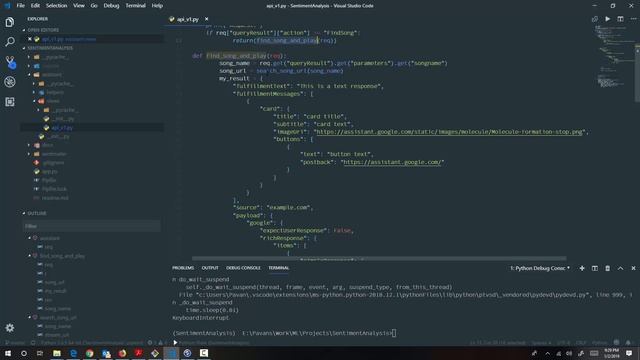
Task: Focus the Outline filter input
Action: tap(91, 226)
